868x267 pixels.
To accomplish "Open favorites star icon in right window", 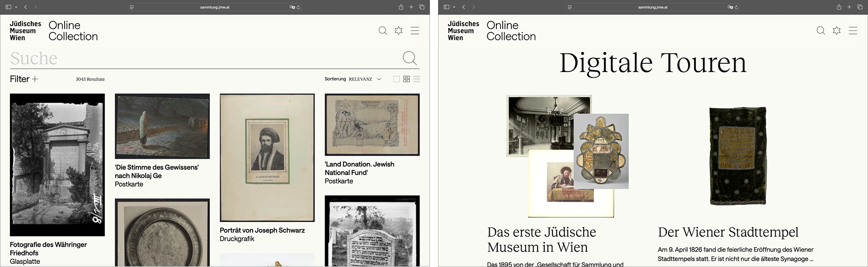I will tap(836, 30).
